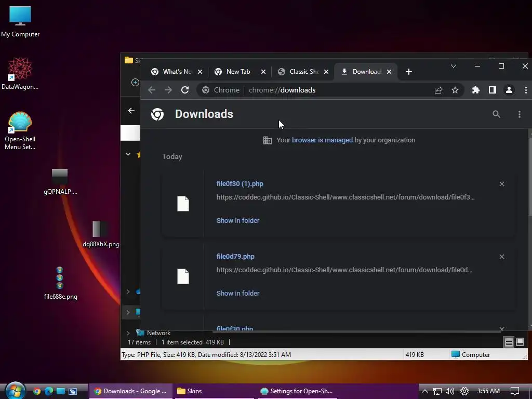This screenshot has width=532, height=399.
Task: Activate the Skins taskbar button
Action: [215, 391]
